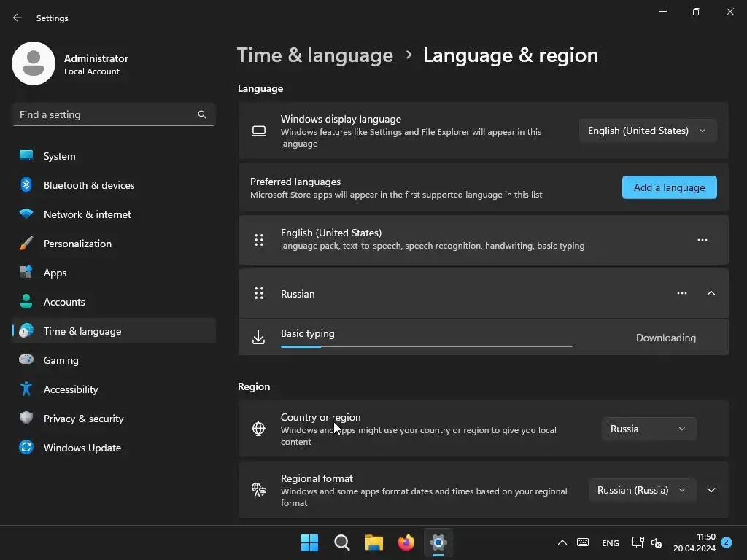Open Privacy & security settings
Image resolution: width=747 pixels, height=560 pixels.
[x=113, y=419]
